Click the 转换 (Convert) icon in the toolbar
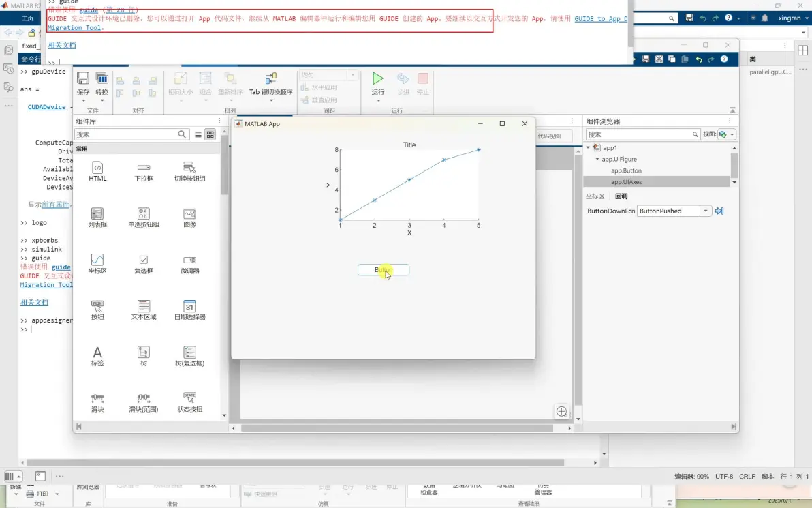The image size is (812, 508). pos(101,82)
